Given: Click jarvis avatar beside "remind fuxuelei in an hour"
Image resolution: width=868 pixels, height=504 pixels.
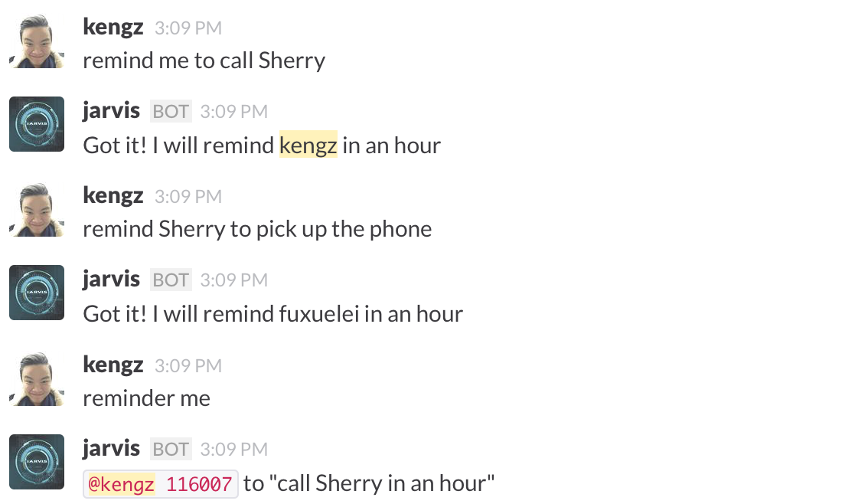Looking at the screenshot, I should [x=37, y=293].
